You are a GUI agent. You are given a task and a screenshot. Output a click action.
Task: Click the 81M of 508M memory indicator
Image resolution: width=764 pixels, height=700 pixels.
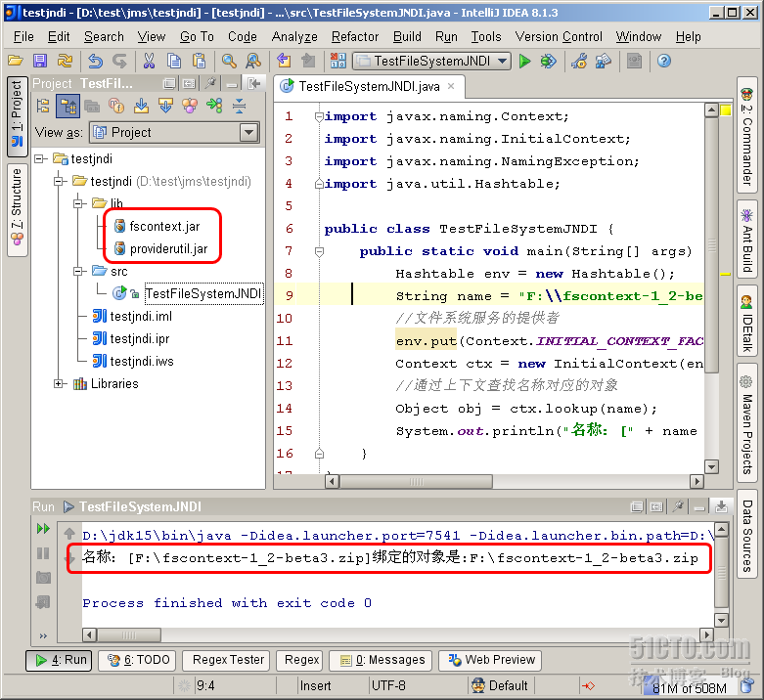click(x=689, y=687)
